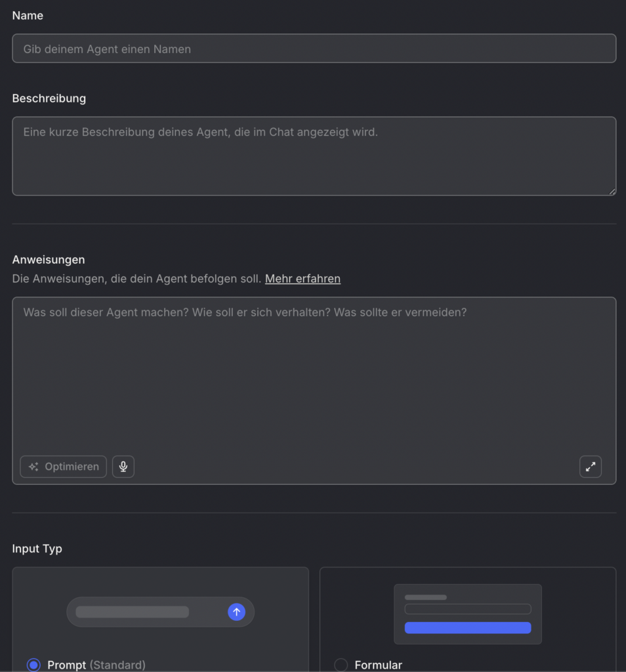The height and width of the screenshot is (672, 626).
Task: Click the "Input Typ" section heading
Action: tap(37, 549)
